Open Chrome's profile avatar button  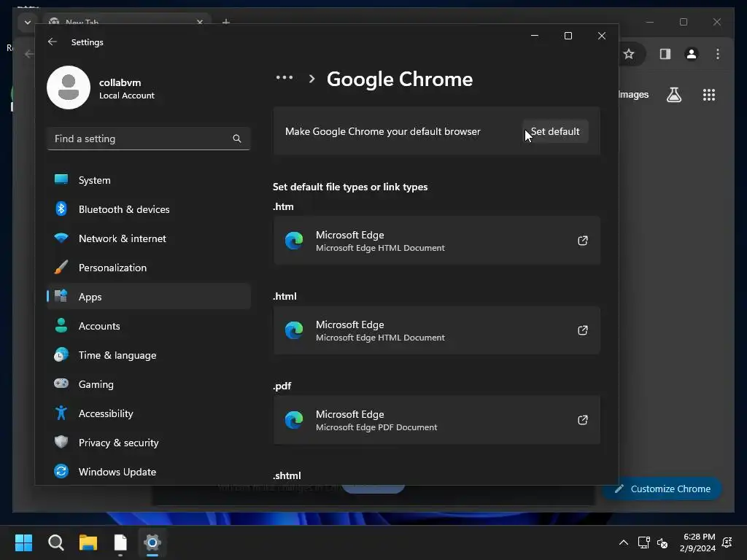(x=692, y=54)
